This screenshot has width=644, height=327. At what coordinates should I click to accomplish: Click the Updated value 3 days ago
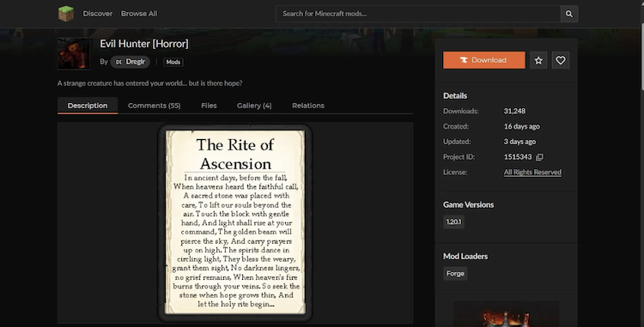(519, 142)
